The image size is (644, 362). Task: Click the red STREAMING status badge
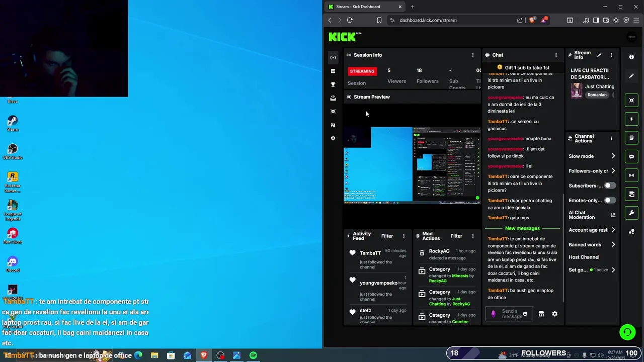pyautogui.click(x=362, y=71)
